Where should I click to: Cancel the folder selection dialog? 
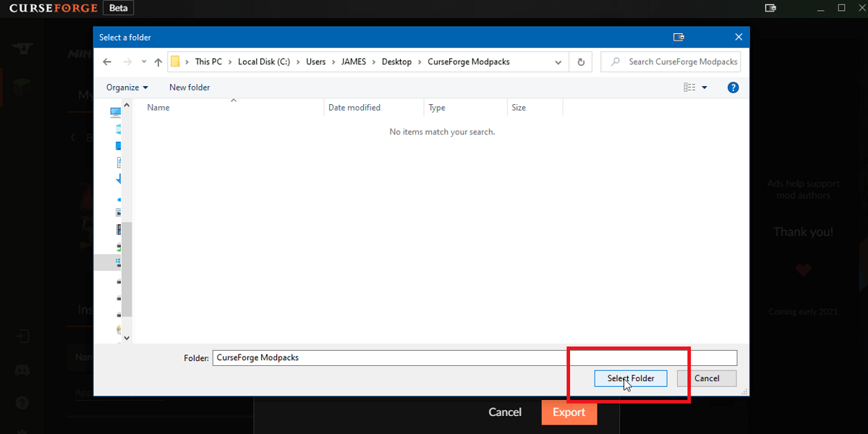click(x=707, y=378)
